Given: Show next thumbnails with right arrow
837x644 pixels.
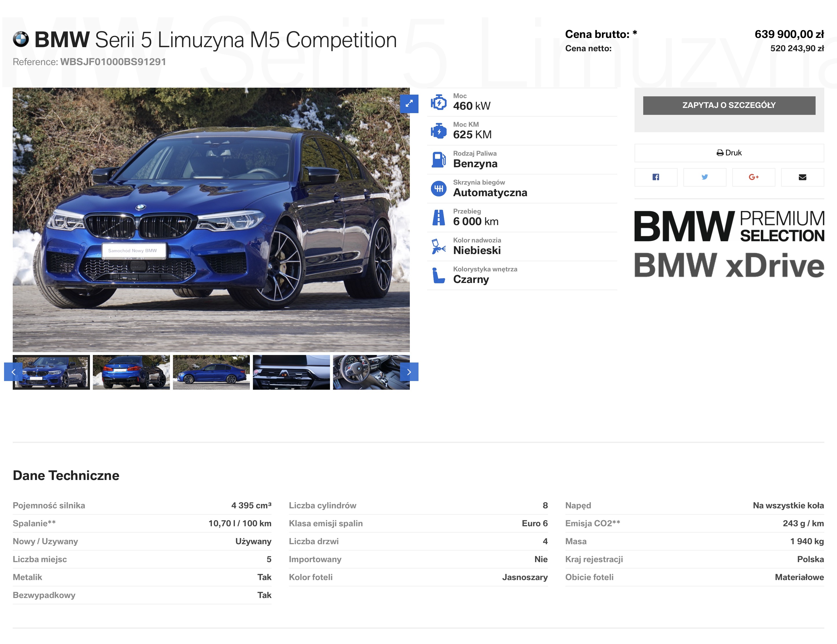Looking at the screenshot, I should point(409,372).
